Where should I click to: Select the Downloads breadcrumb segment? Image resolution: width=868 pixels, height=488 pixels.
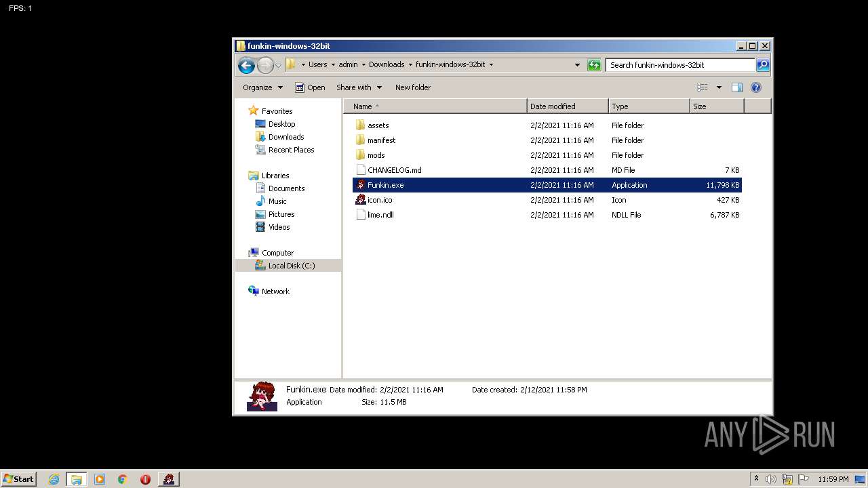click(387, 65)
